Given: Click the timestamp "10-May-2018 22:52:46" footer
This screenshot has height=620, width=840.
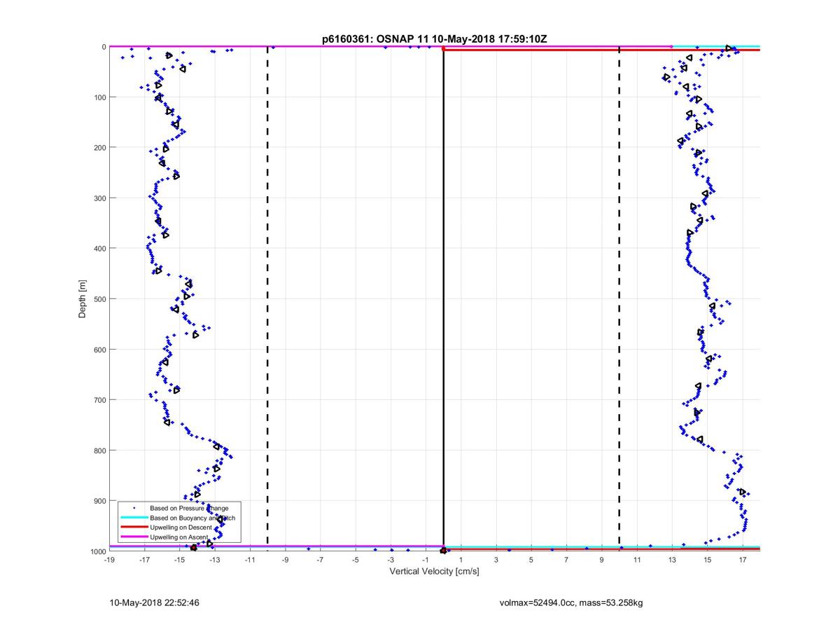Looking at the screenshot, I should 155,602.
